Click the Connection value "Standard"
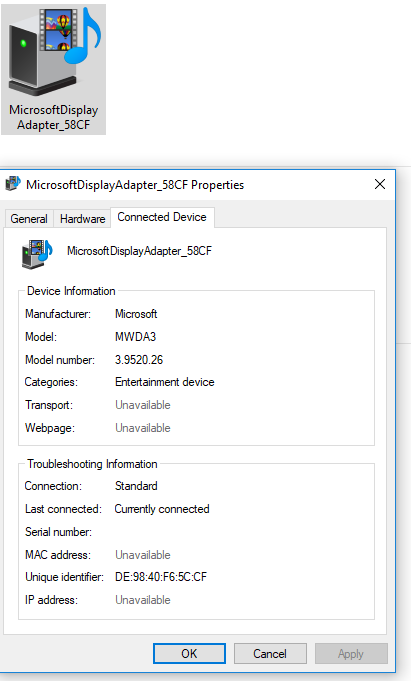The height and width of the screenshot is (681, 411). (136, 486)
